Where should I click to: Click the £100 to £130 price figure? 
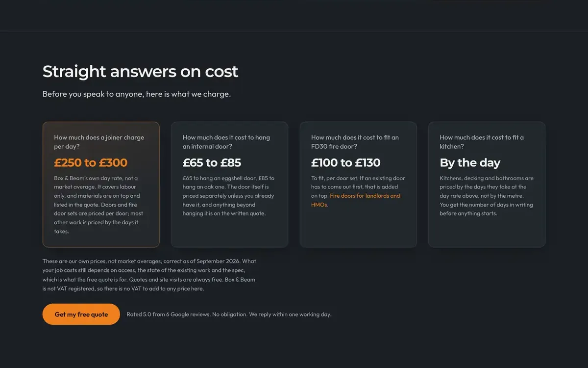click(346, 162)
